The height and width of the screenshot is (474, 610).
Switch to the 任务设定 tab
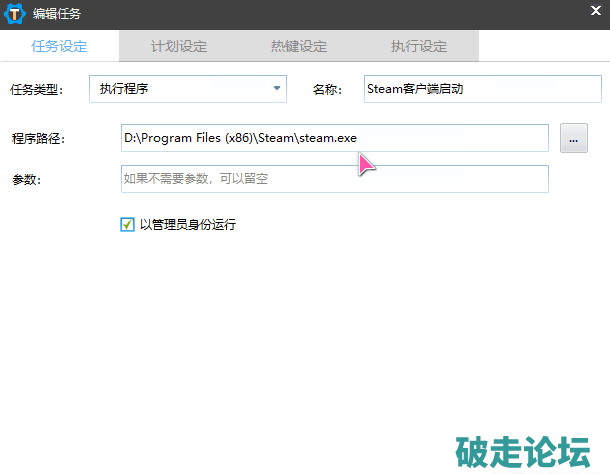click(59, 46)
